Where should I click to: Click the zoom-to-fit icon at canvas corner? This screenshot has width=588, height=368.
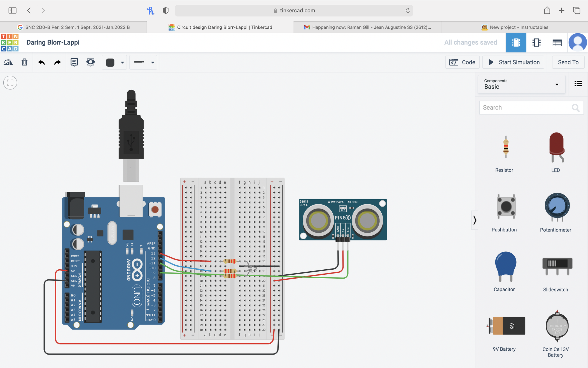[x=10, y=82]
